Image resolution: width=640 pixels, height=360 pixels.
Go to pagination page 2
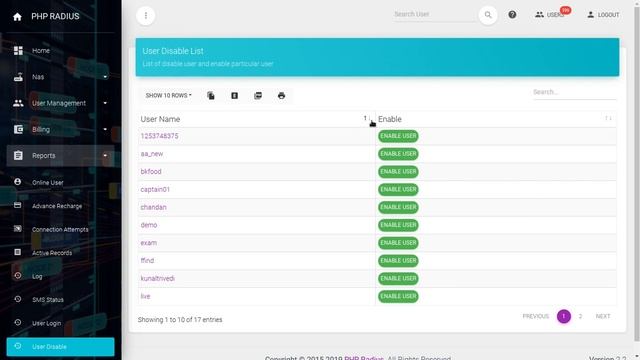[580, 316]
